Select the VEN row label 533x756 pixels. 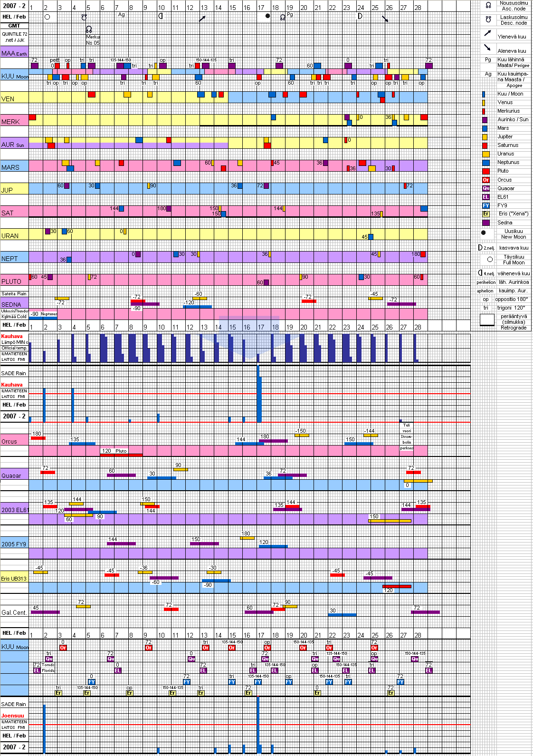pyautogui.click(x=8, y=99)
